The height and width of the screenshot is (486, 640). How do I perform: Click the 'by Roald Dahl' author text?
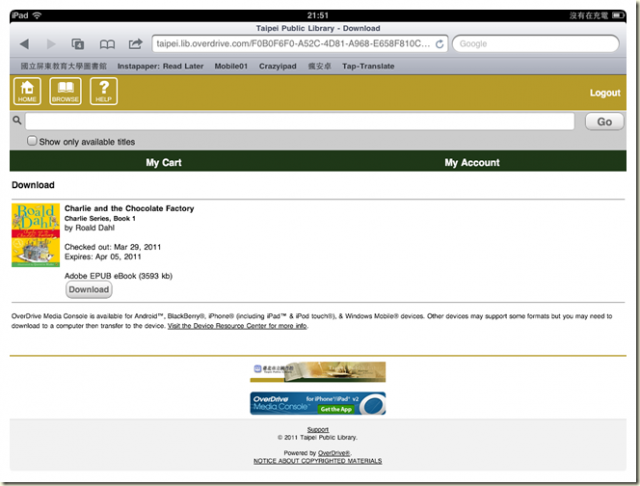point(89,228)
